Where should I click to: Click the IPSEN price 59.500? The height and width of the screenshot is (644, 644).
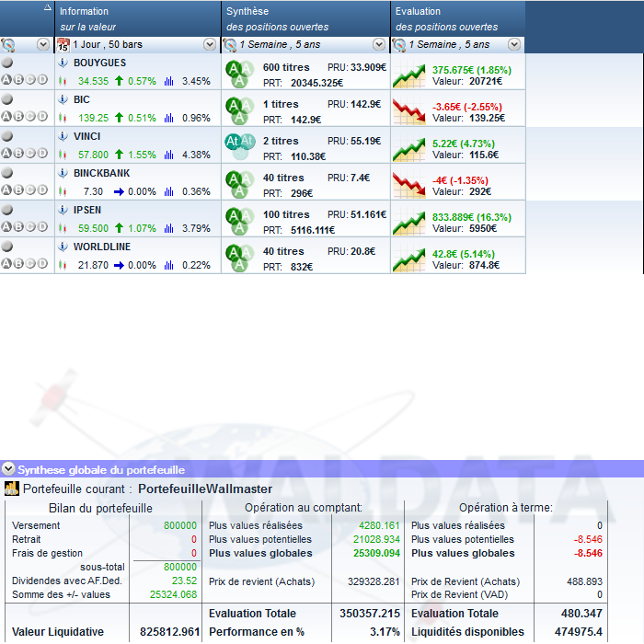coord(93,228)
